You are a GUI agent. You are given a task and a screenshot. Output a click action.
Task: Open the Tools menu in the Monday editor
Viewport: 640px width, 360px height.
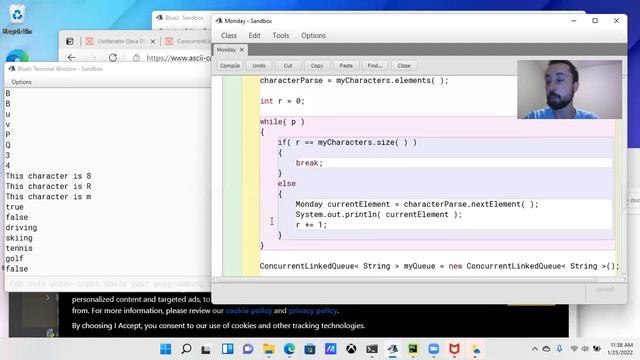[281, 36]
